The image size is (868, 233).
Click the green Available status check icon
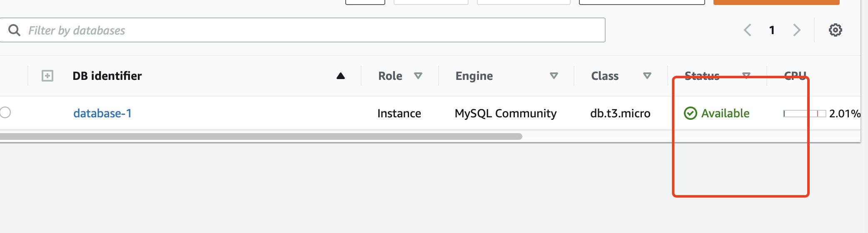click(x=690, y=113)
